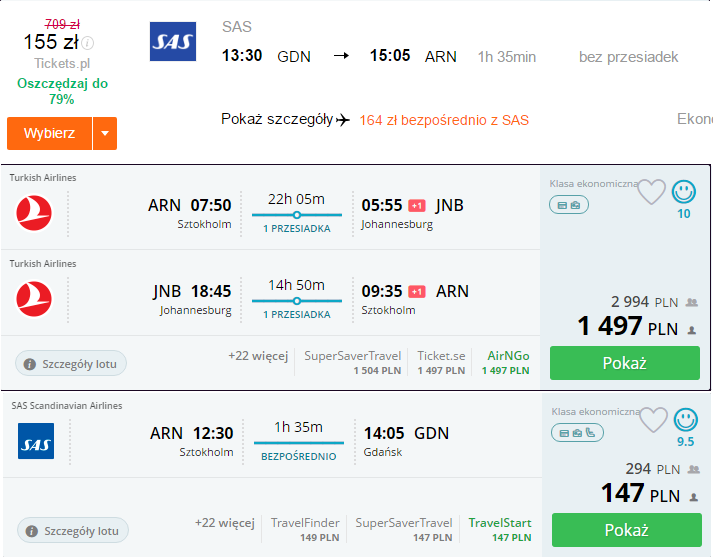The height and width of the screenshot is (560, 713).
Task: Click the info icon next to 155 zł
Action: (x=88, y=43)
